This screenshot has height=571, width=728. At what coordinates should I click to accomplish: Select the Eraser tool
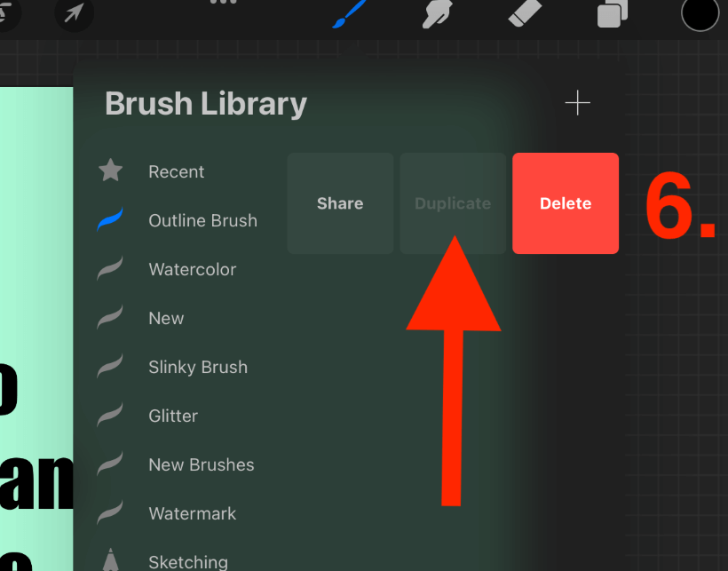[x=525, y=13]
